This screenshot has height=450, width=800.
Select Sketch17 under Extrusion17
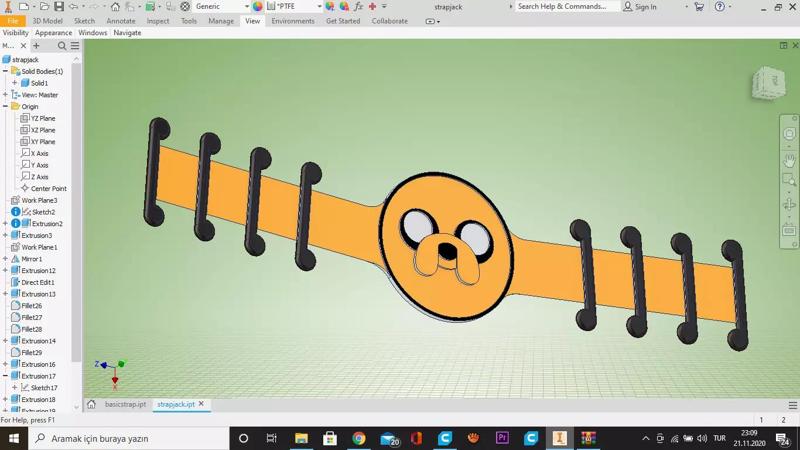(x=39, y=388)
